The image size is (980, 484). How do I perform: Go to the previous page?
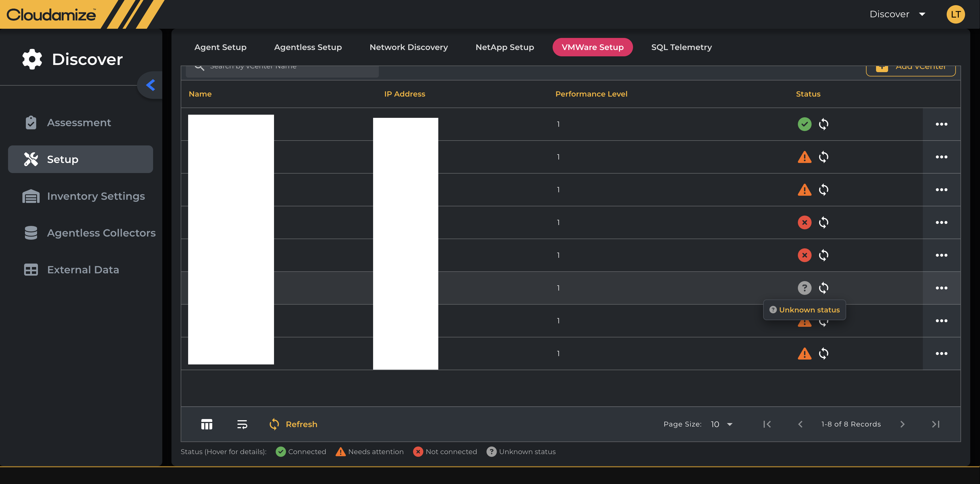800,424
